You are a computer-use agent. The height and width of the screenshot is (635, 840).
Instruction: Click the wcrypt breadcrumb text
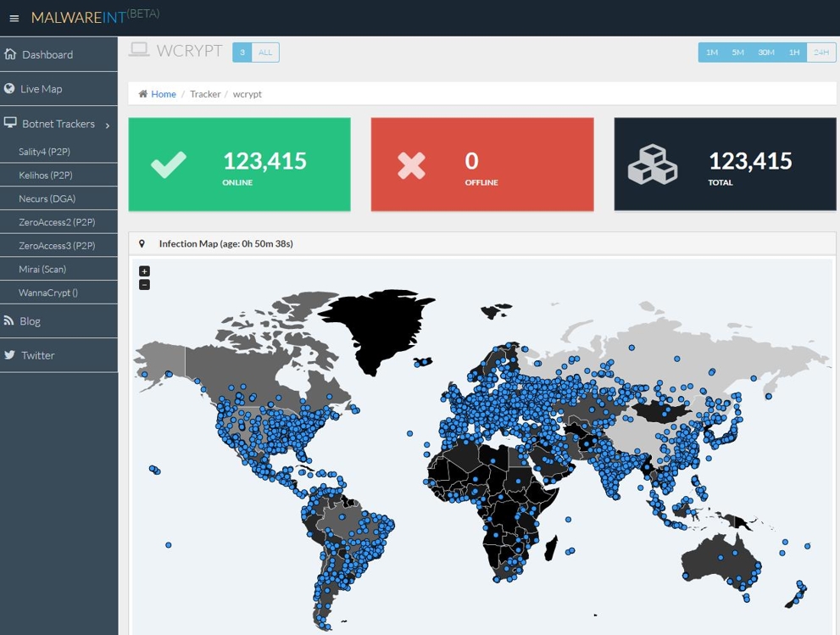[248, 94]
